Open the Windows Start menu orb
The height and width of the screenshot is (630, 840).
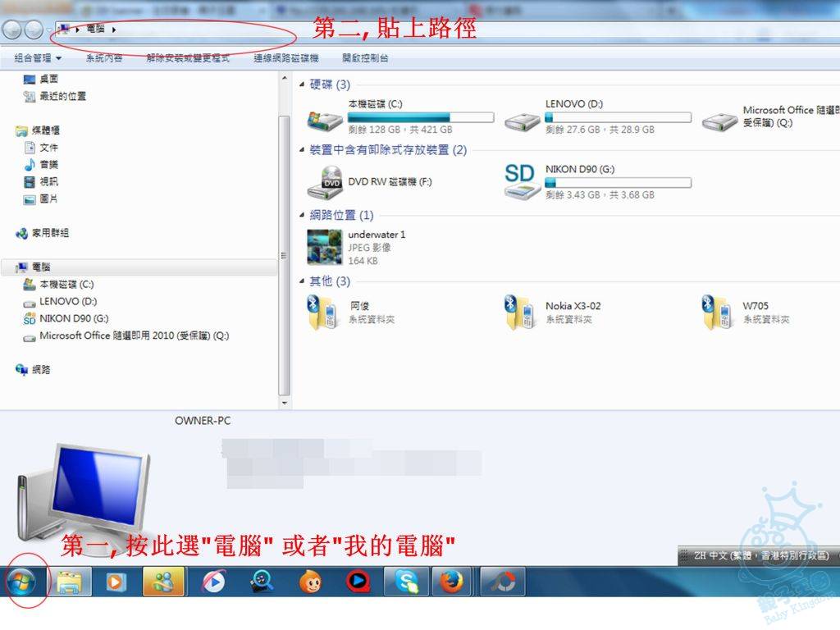[x=21, y=582]
